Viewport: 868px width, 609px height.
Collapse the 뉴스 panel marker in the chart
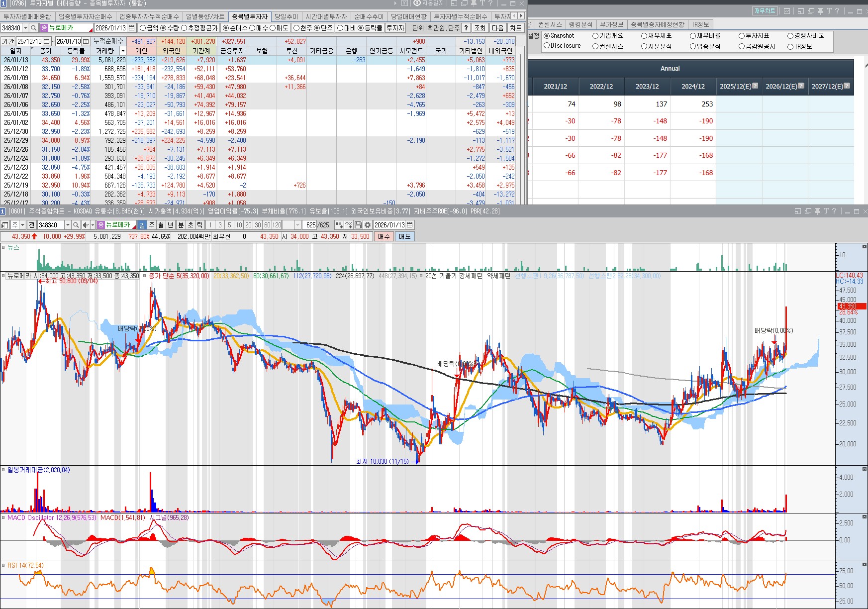3,247
